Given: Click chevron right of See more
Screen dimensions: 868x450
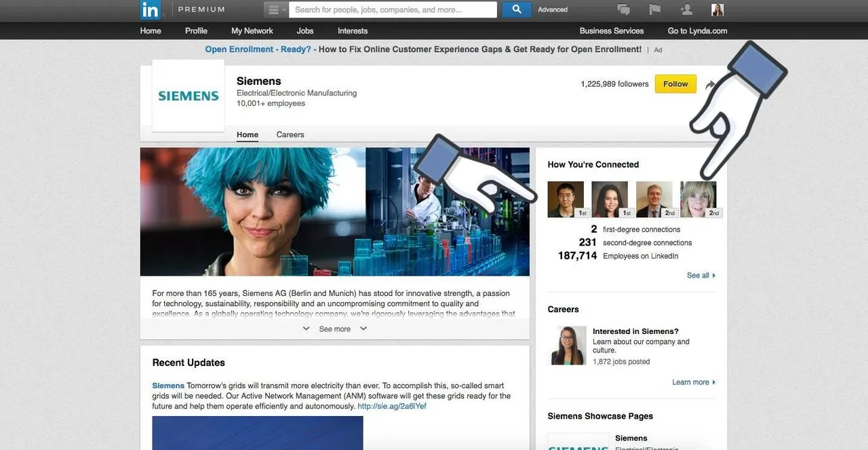Looking at the screenshot, I should 363,329.
